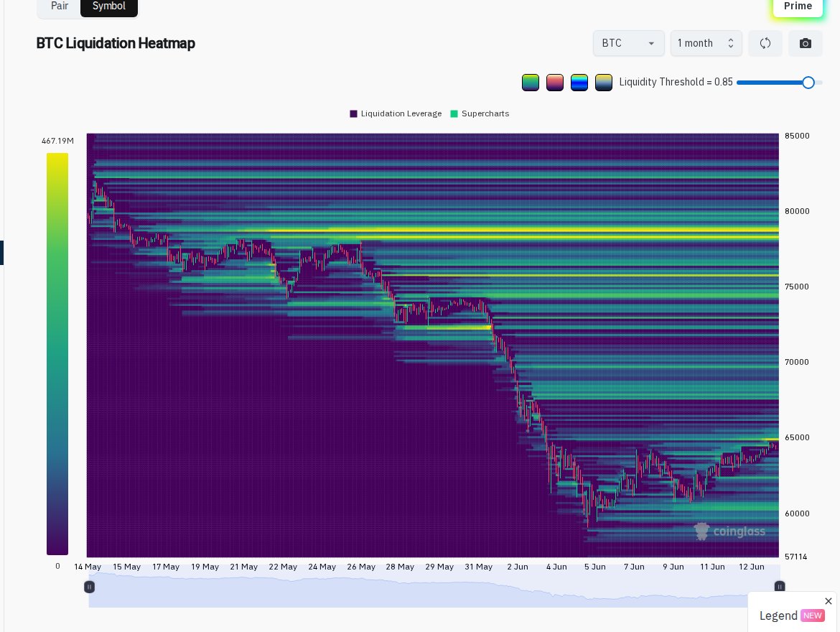Viewport: 840px width, 632px height.
Task: Switch to the Pair tab
Action: [60, 6]
